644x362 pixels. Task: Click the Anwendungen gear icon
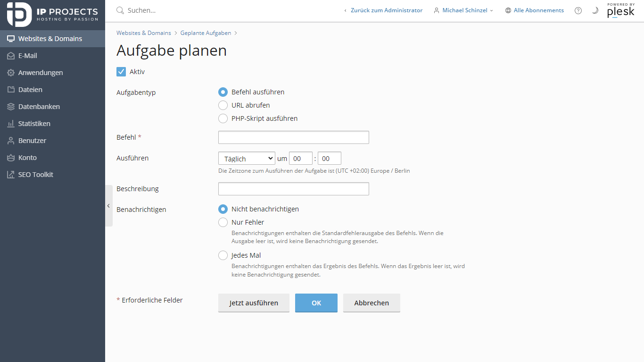point(11,73)
